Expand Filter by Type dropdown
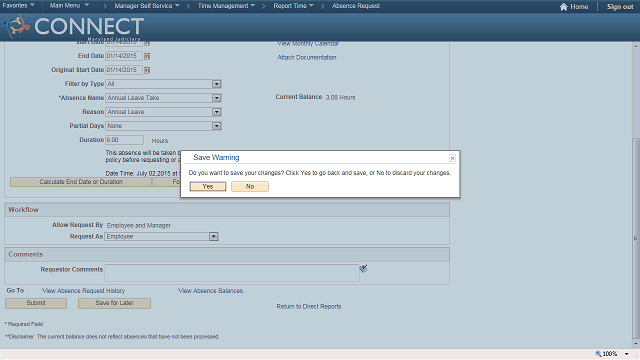The width and height of the screenshot is (640, 360). [216, 84]
